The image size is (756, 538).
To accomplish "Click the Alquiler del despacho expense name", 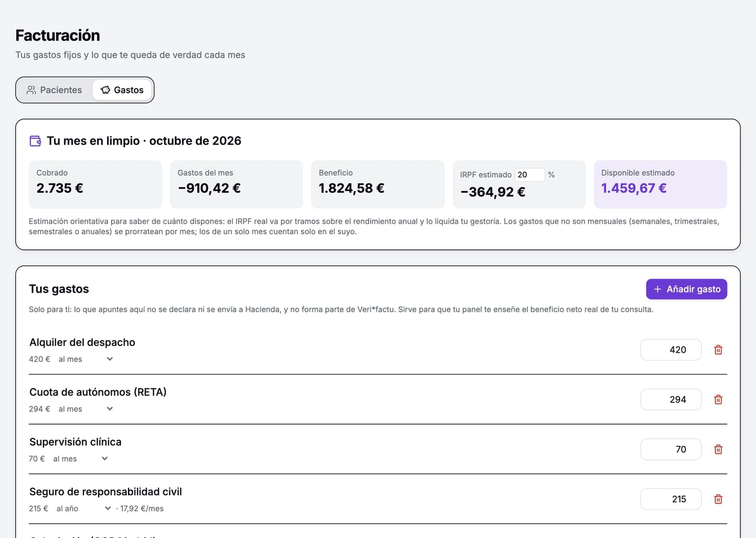I will click(x=82, y=342).
